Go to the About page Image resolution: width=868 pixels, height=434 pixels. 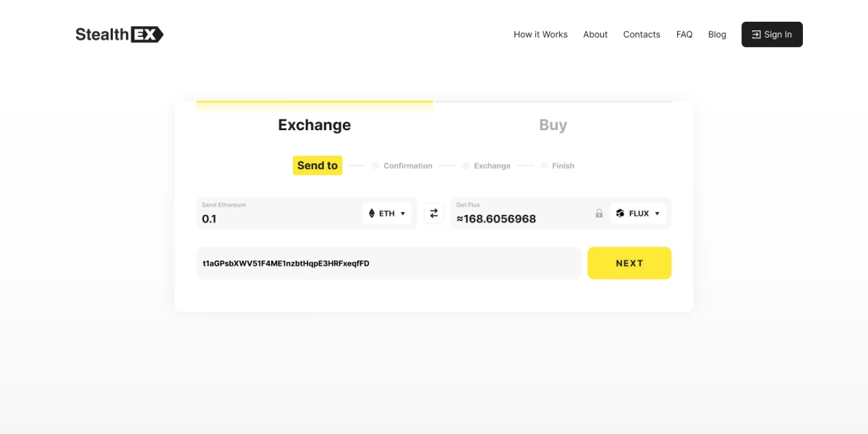coord(595,34)
